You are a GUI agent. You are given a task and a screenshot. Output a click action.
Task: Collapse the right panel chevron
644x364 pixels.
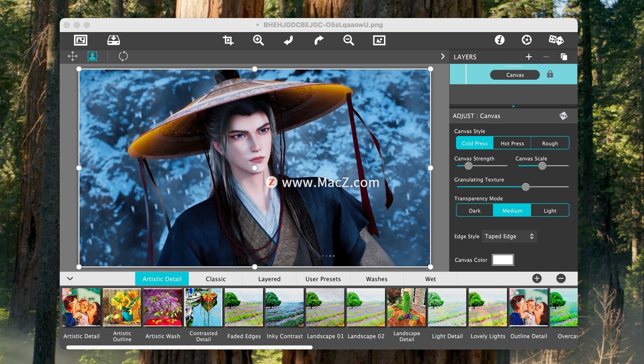[443, 56]
